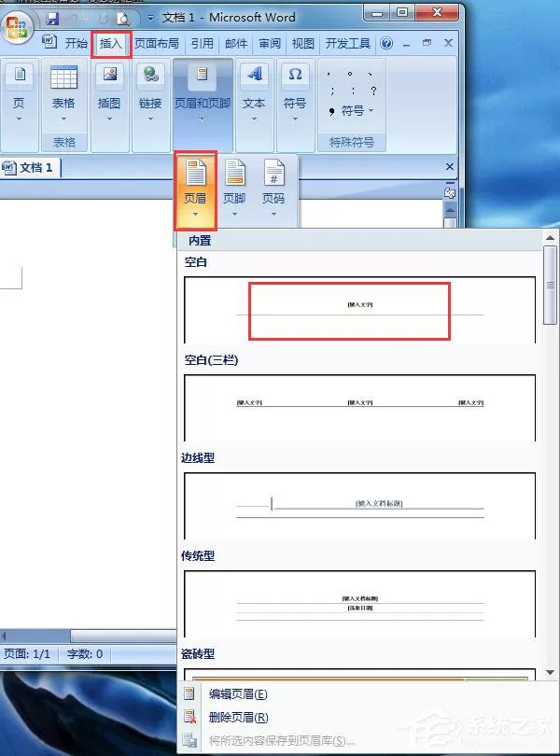Click the round Office button
The image size is (560, 756).
18,26
